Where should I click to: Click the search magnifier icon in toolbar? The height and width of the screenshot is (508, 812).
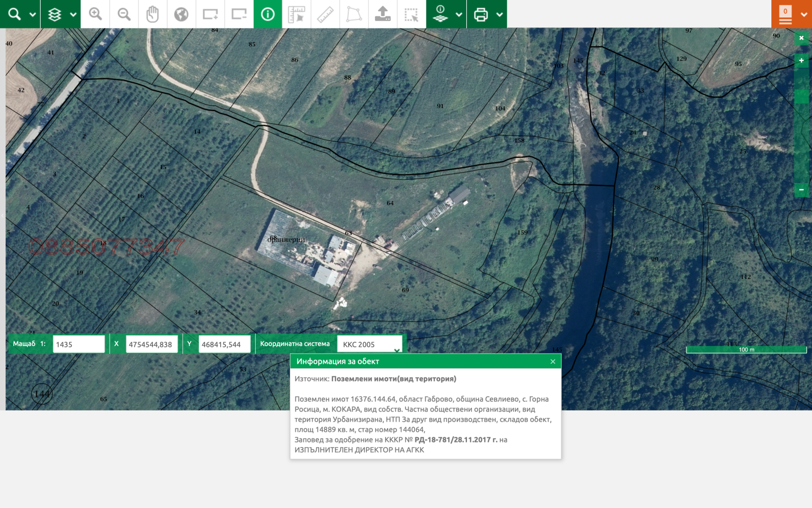[x=14, y=14]
